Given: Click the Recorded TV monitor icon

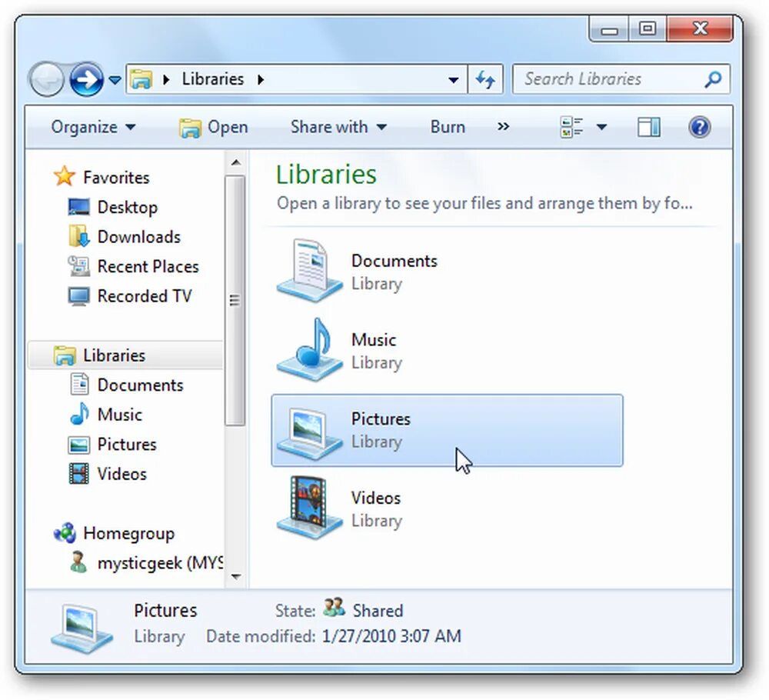Looking at the screenshot, I should 78,296.
